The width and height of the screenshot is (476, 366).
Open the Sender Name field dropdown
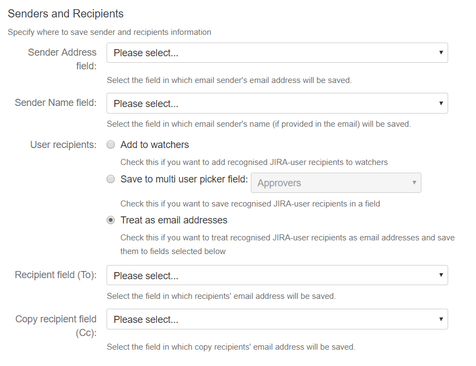pyautogui.click(x=277, y=103)
